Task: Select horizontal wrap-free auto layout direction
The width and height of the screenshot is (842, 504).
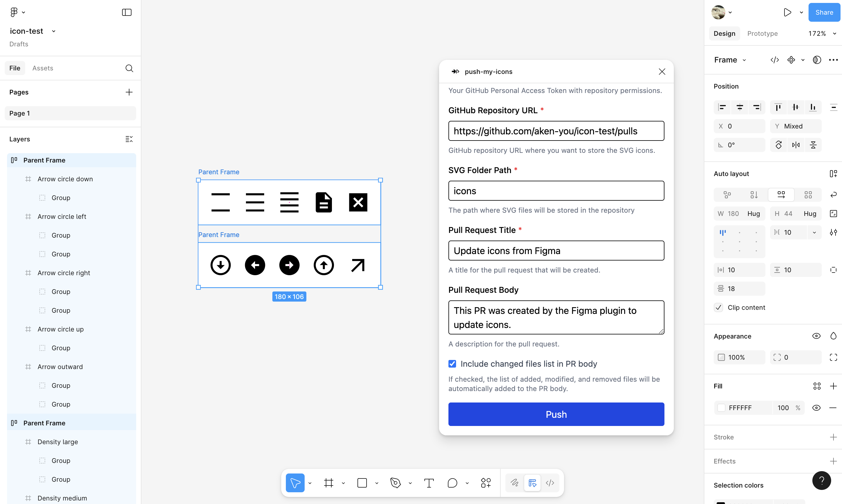Action: tap(781, 195)
